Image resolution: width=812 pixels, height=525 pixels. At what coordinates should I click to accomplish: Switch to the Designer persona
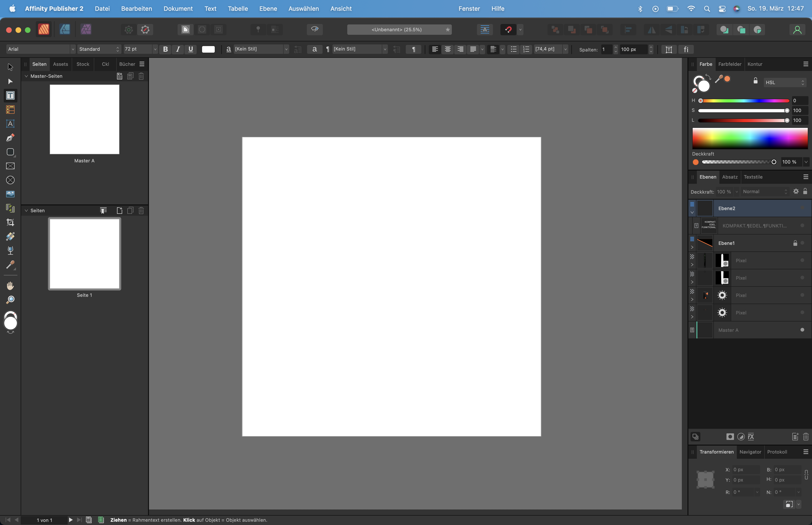click(x=65, y=29)
